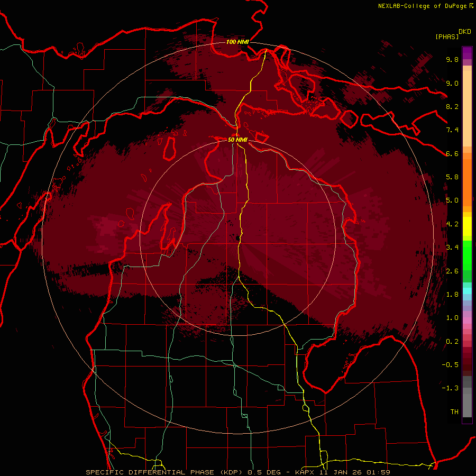The image size is (476, 476).
Task: Click the 9.8 scale value
Action: (x=452, y=59)
